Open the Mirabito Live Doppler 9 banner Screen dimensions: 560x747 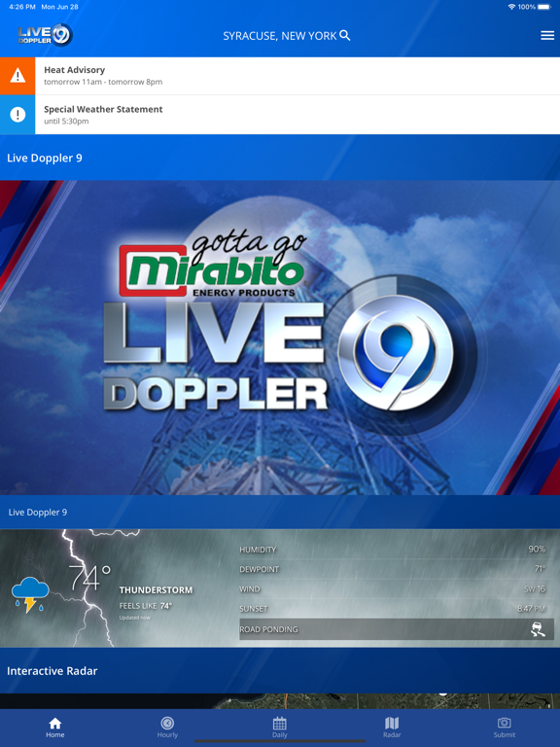point(280,338)
